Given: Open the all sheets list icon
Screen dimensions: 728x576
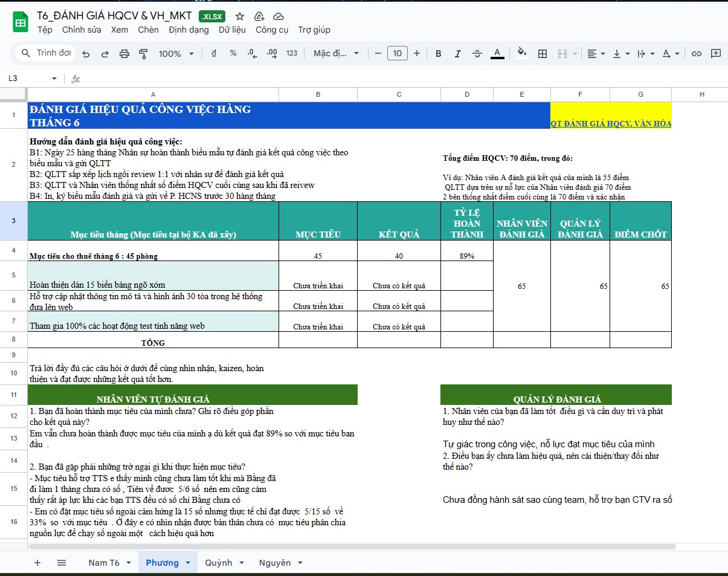Looking at the screenshot, I should 62,563.
